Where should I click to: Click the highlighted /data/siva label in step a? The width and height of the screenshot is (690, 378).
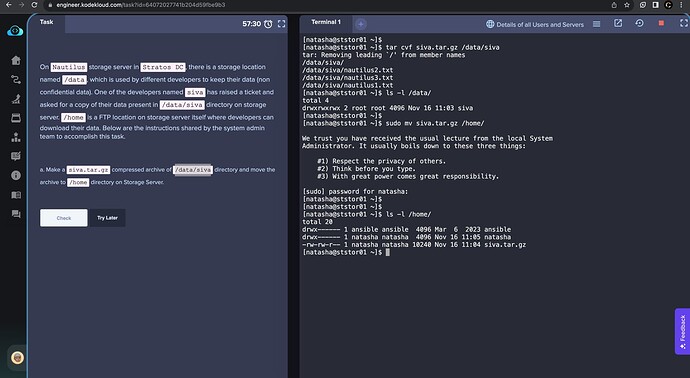click(x=193, y=169)
